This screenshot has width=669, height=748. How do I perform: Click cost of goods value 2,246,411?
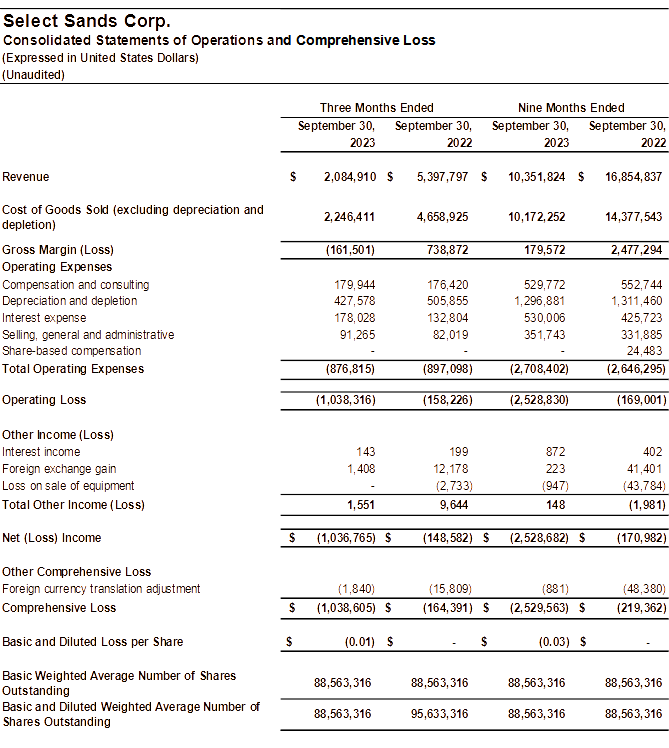pyautogui.click(x=349, y=217)
